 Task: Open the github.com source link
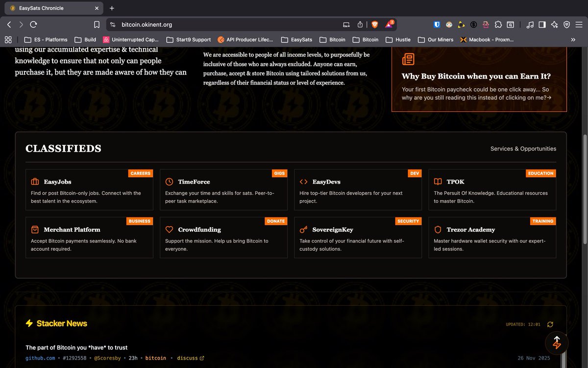[x=40, y=358]
